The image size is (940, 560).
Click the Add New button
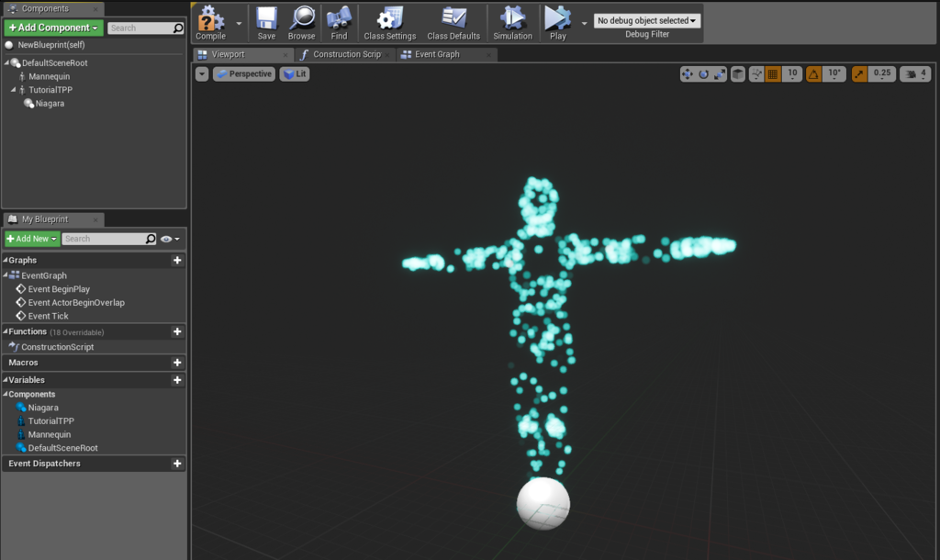32,239
